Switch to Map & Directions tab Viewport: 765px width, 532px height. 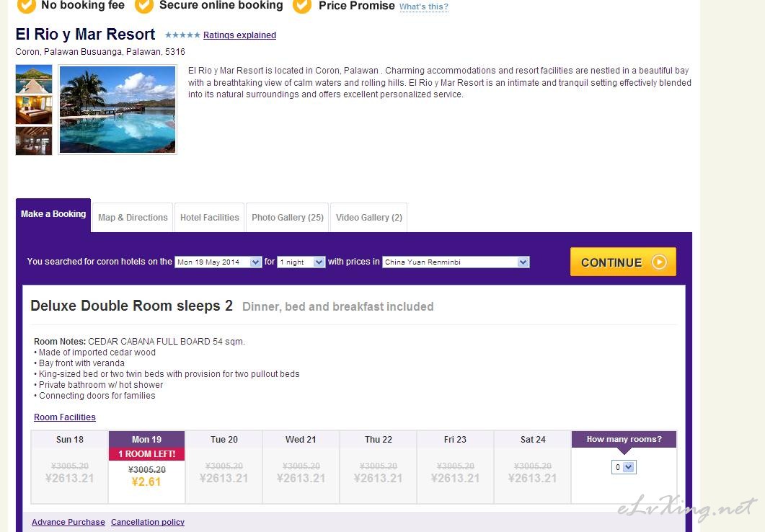coord(133,218)
